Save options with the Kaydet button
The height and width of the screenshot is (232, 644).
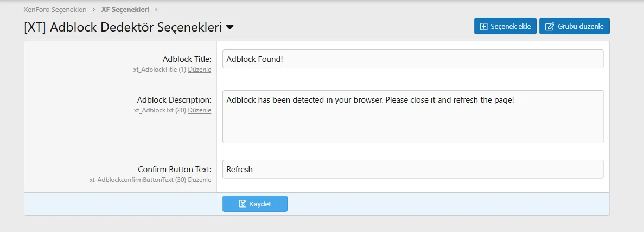255,204
